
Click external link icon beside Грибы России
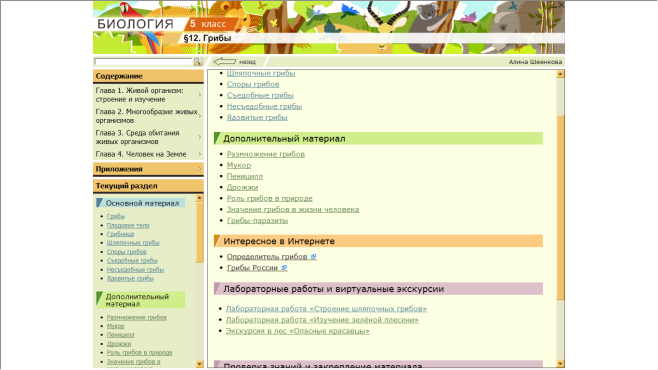click(x=284, y=268)
